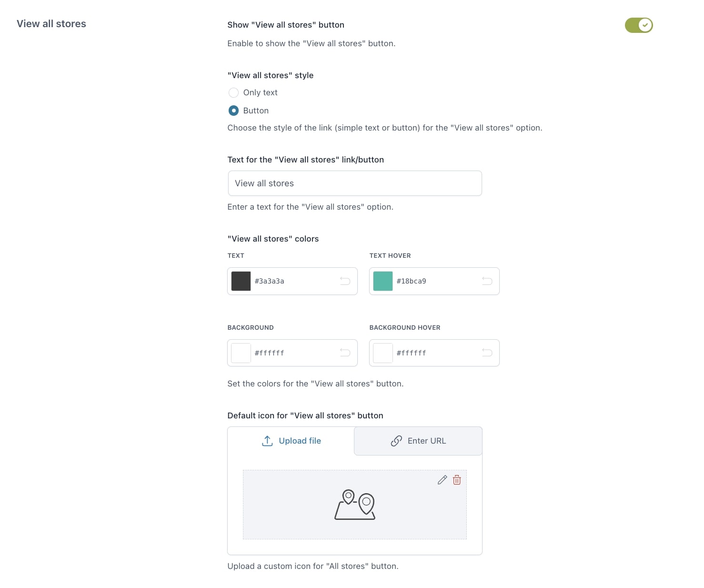Reset the TEXT color to default
704x588 pixels.
[345, 281]
